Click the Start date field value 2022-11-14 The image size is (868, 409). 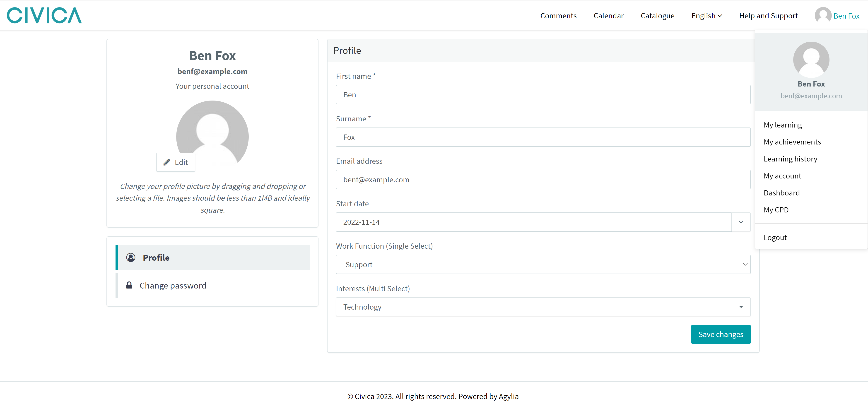[x=533, y=222]
